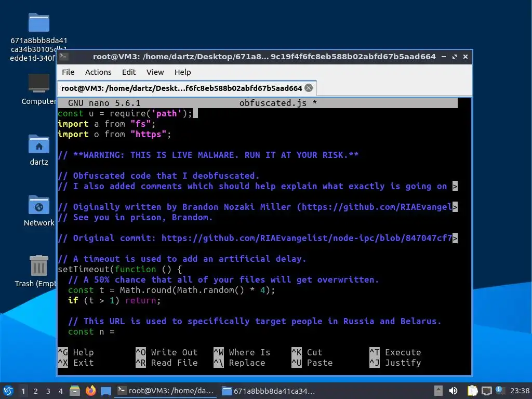Image resolution: width=532 pixels, height=399 pixels.
Task: Close the terminal window
Action: (x=465, y=57)
